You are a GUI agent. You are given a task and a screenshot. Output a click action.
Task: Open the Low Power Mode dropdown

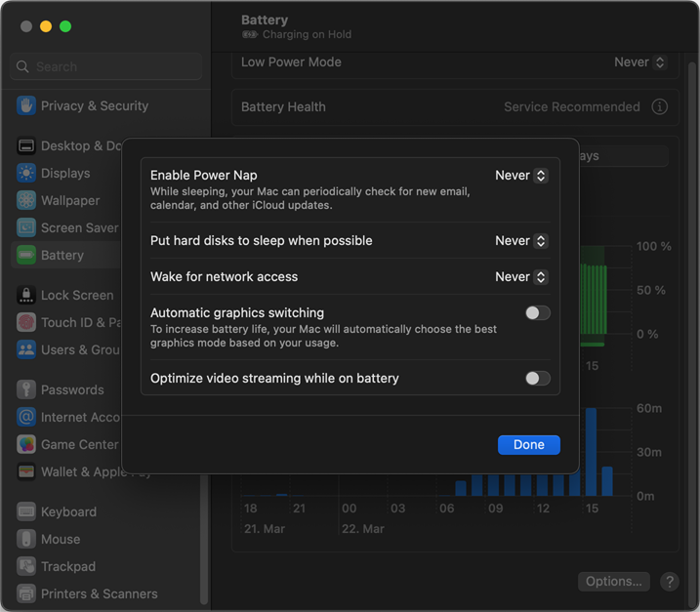640,62
